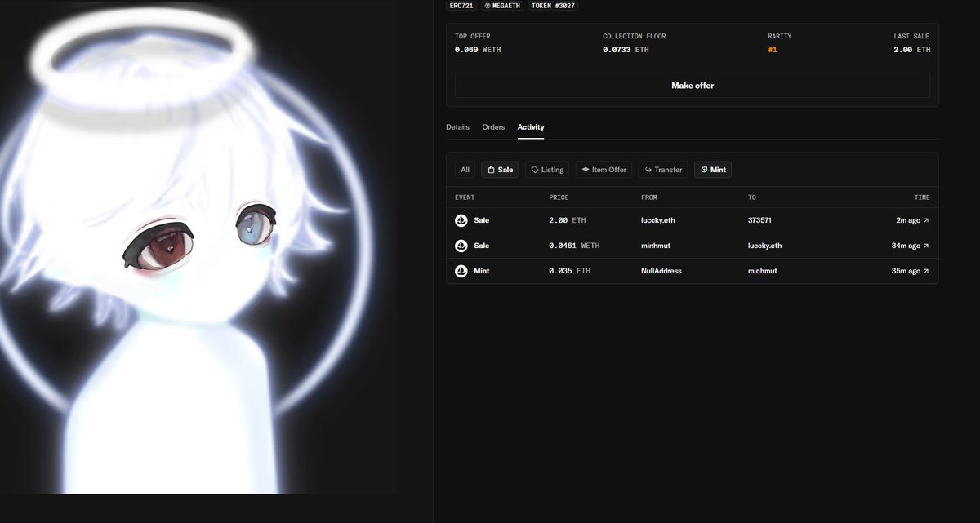Open luccky.eth seller profile in first row
The image size is (980, 523).
coord(658,220)
